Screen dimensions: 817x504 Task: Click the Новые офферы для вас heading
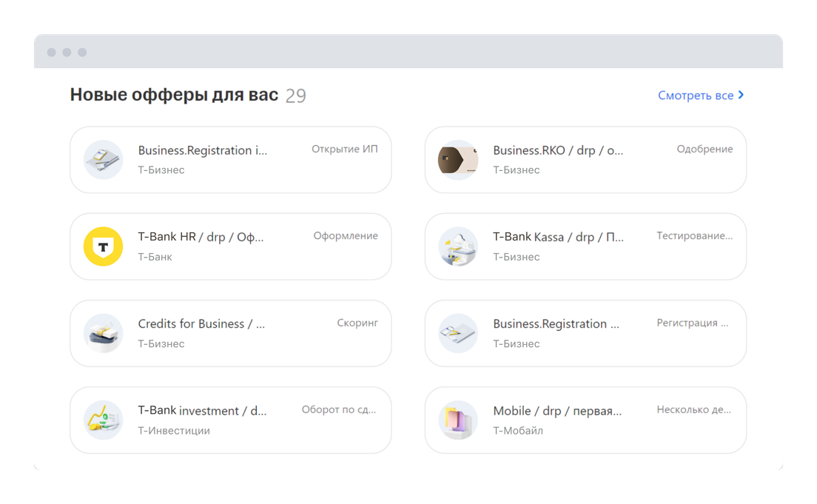(x=174, y=95)
